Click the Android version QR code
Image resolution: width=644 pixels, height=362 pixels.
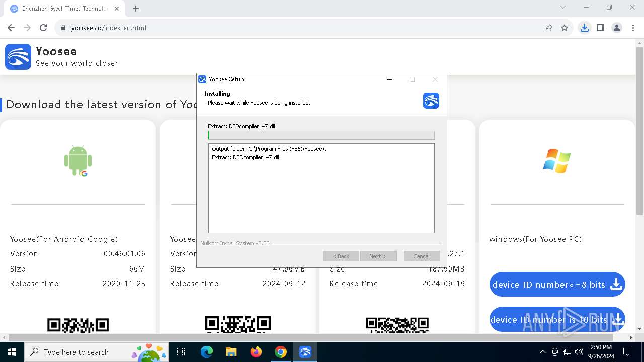78,325
